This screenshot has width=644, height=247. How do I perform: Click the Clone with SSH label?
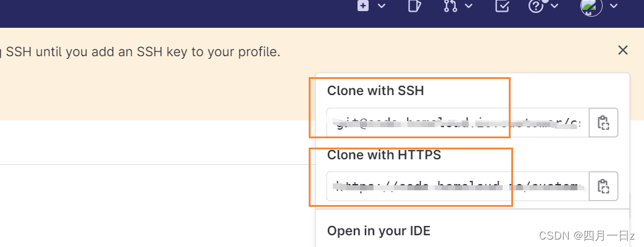pyautogui.click(x=375, y=91)
